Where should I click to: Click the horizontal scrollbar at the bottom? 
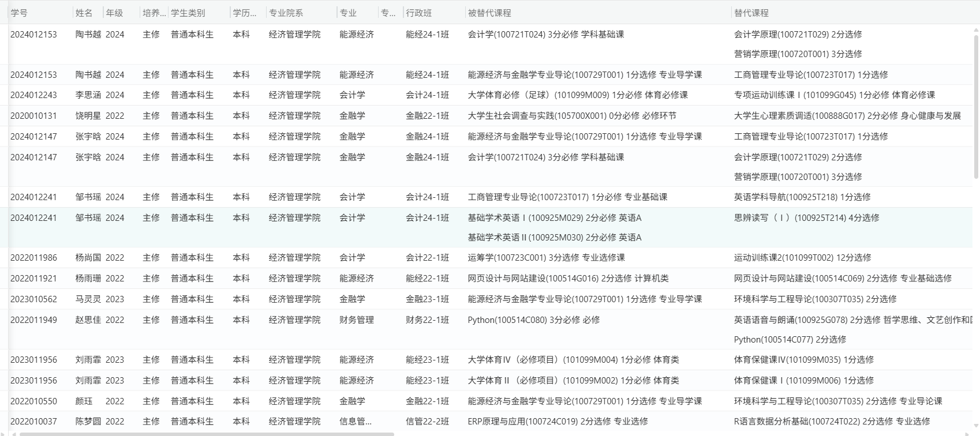point(207,434)
